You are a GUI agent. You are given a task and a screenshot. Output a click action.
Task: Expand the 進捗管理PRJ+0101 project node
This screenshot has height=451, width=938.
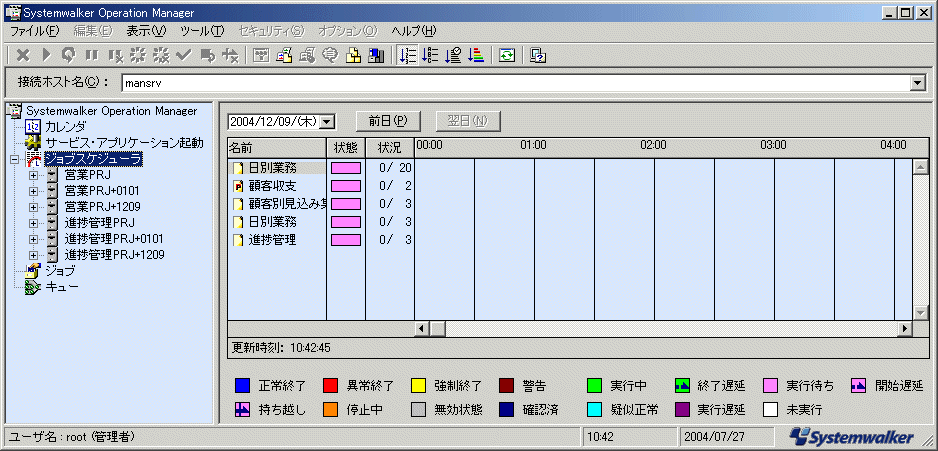(33, 239)
